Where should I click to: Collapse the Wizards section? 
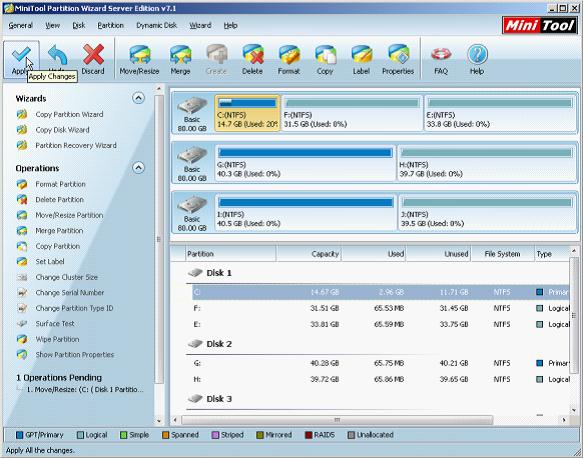[138, 98]
